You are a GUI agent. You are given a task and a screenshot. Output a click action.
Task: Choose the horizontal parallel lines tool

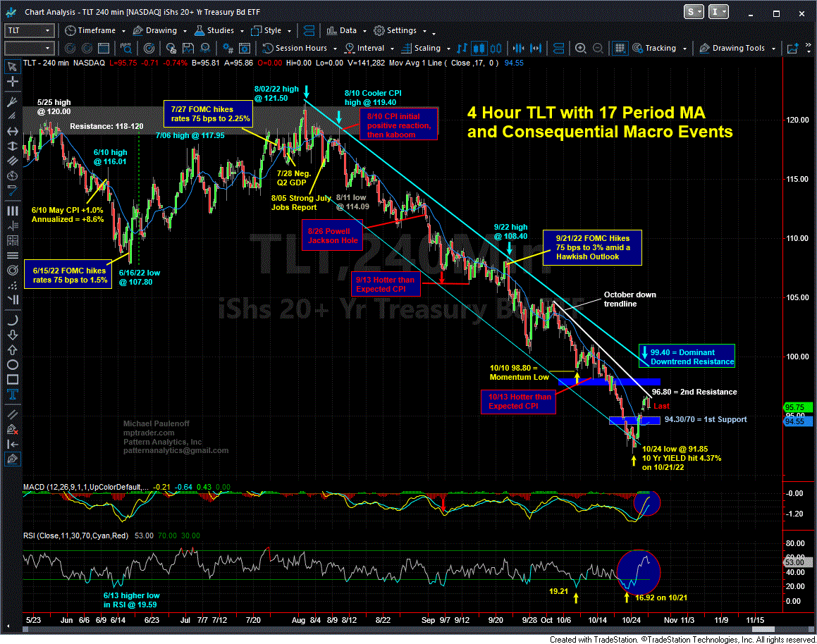point(12,256)
